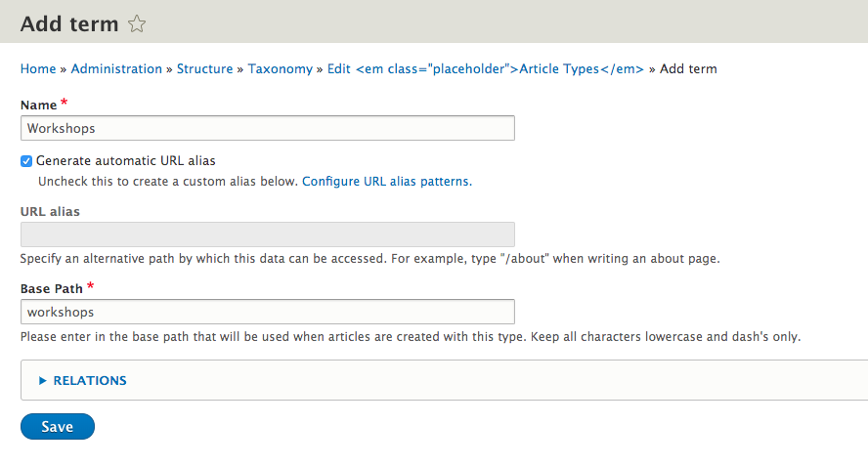
Task: Click the RELATIONS section title text
Action: (90, 381)
